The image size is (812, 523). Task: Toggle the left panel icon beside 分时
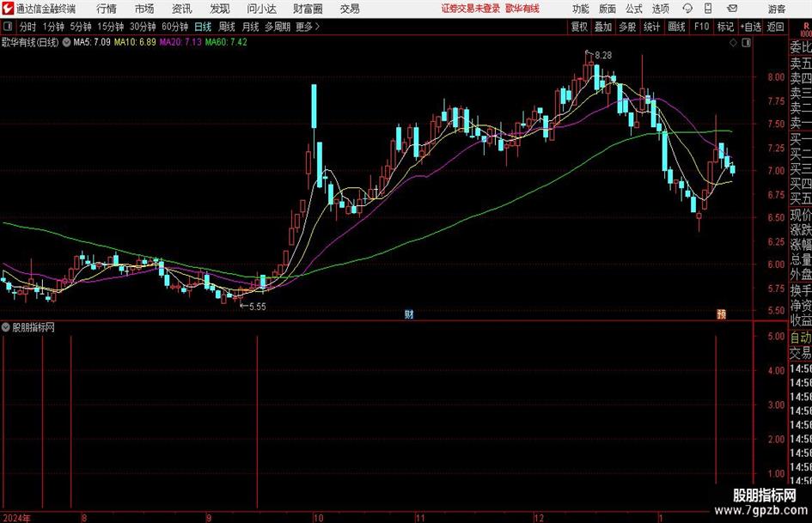7,27
